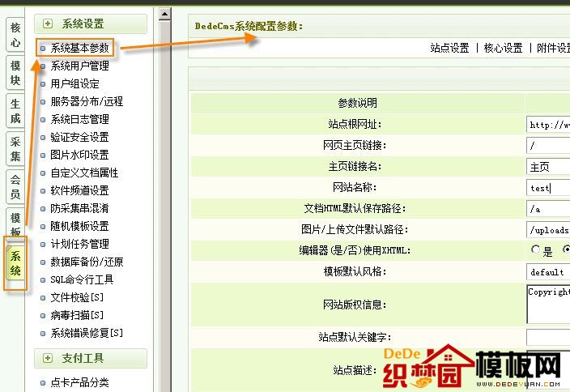This screenshot has width=570, height=392.
Task: Focus the 站点默认关键字 input field
Action: coord(548,337)
